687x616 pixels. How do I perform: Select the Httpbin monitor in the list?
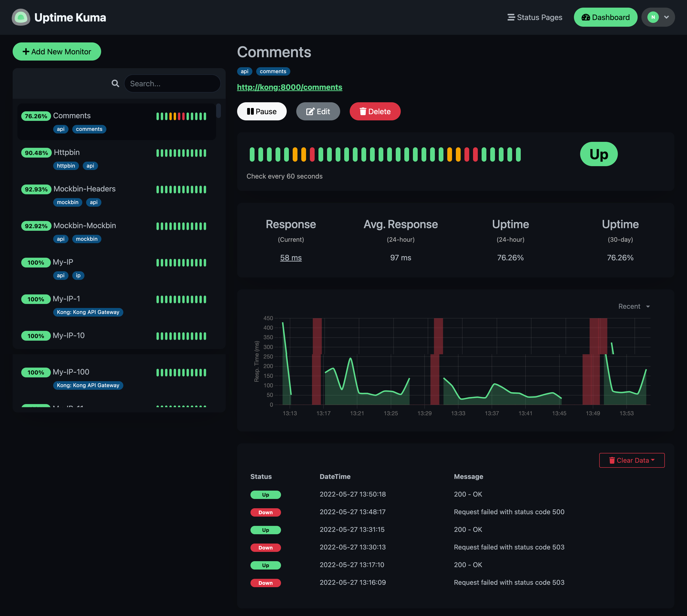[x=67, y=153]
